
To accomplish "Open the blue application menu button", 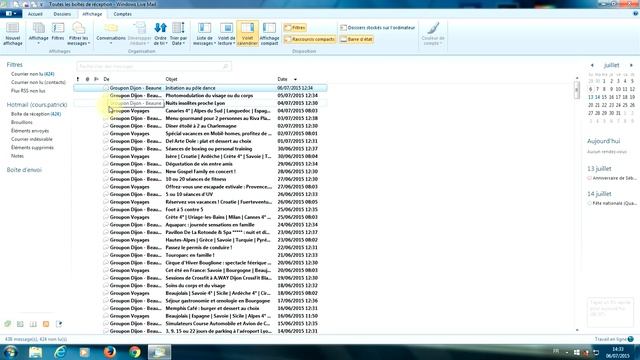I will coord(11,13).
